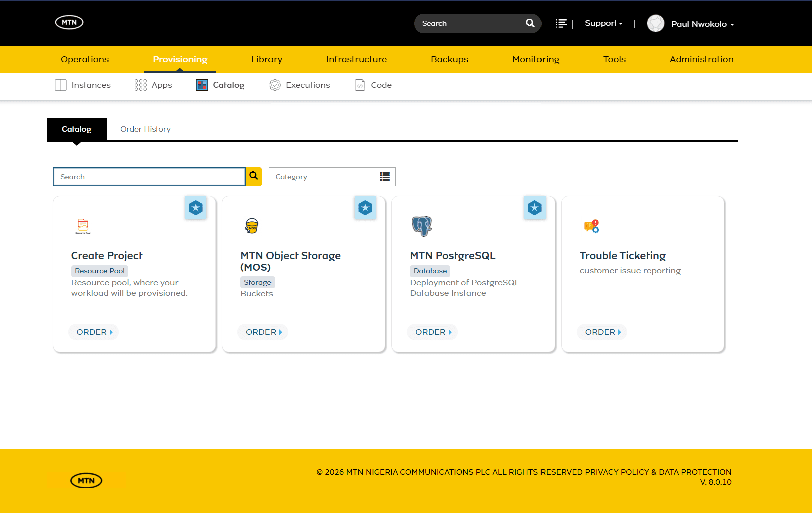This screenshot has height=513, width=812.
Task: Go to the Infrastructure menu
Action: point(357,59)
